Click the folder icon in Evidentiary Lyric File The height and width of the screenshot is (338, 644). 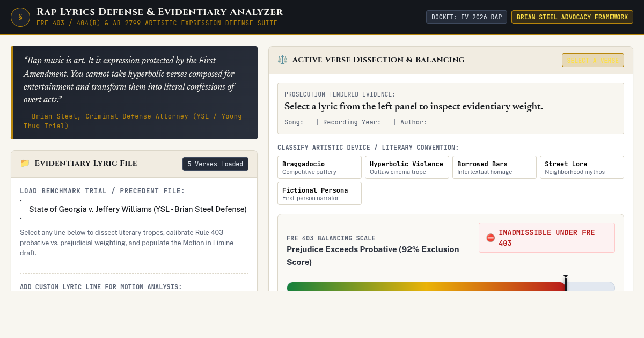point(25,163)
